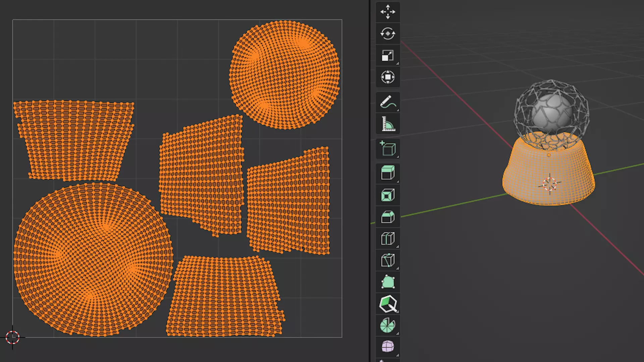Activate the Loop Cut tool
Screen dimensions: 644x362
coord(388,239)
